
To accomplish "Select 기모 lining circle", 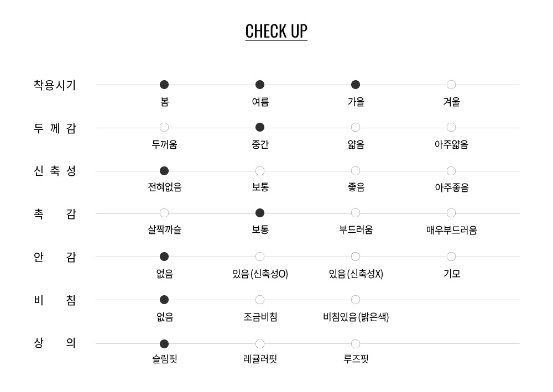I will coord(451,257).
